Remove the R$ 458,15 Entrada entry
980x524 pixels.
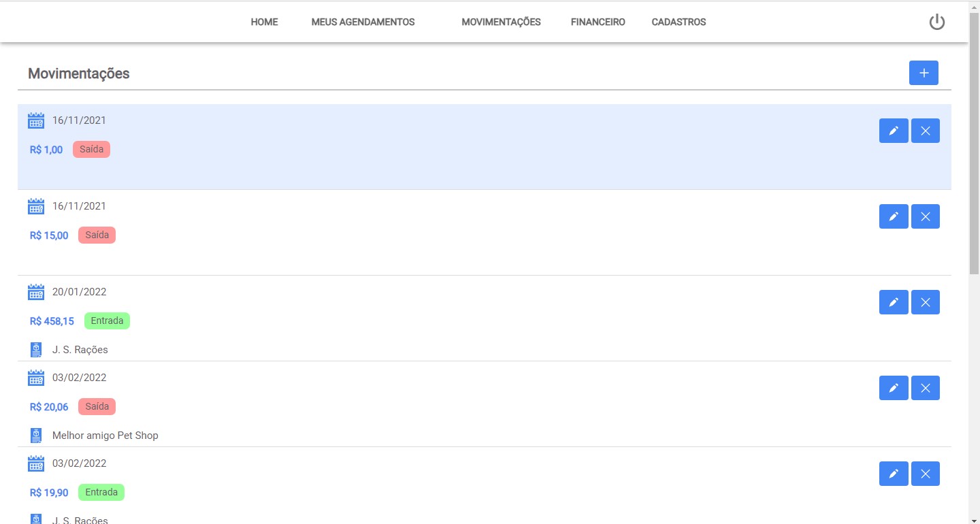click(925, 302)
